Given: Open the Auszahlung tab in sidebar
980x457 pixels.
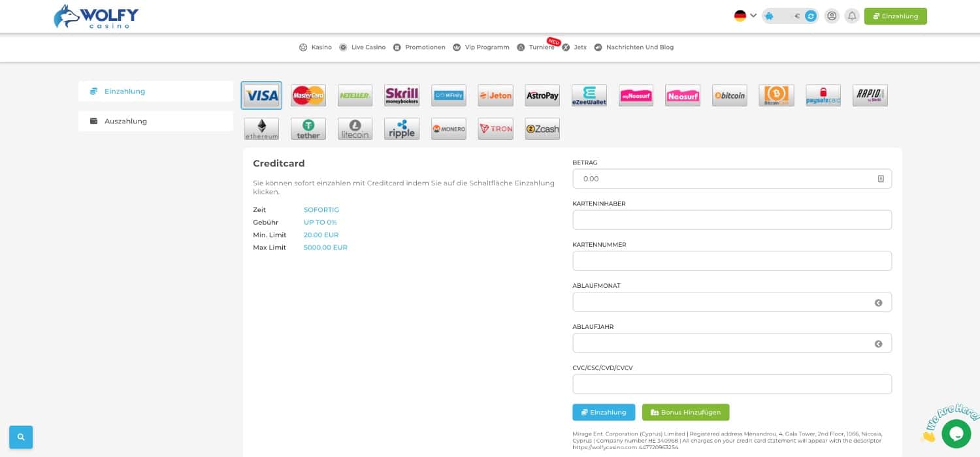Looking at the screenshot, I should 155,121.
